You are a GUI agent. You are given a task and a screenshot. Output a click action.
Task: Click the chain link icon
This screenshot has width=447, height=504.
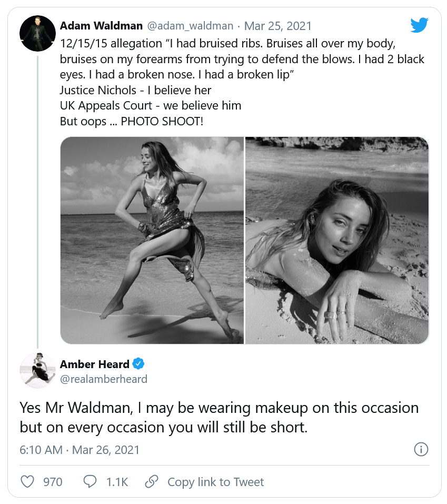pos(152,481)
